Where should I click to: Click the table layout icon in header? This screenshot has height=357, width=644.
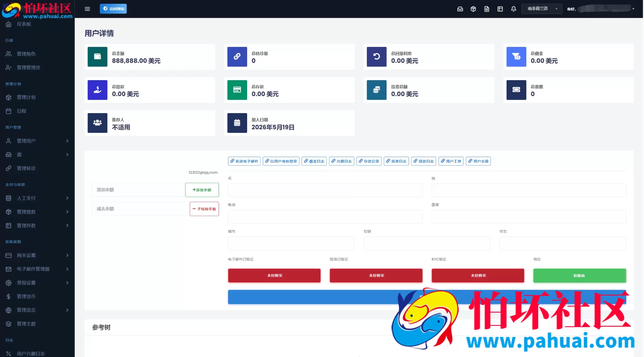tap(500, 9)
